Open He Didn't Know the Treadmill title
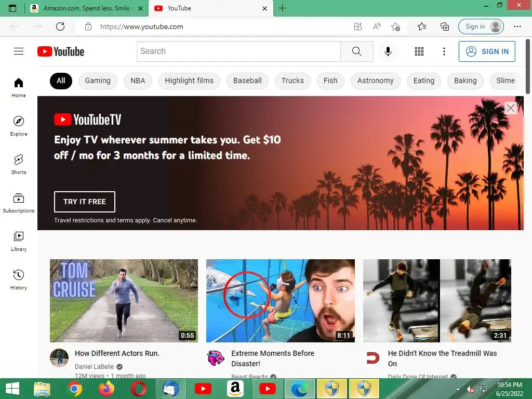This screenshot has width=532, height=399. (442, 358)
